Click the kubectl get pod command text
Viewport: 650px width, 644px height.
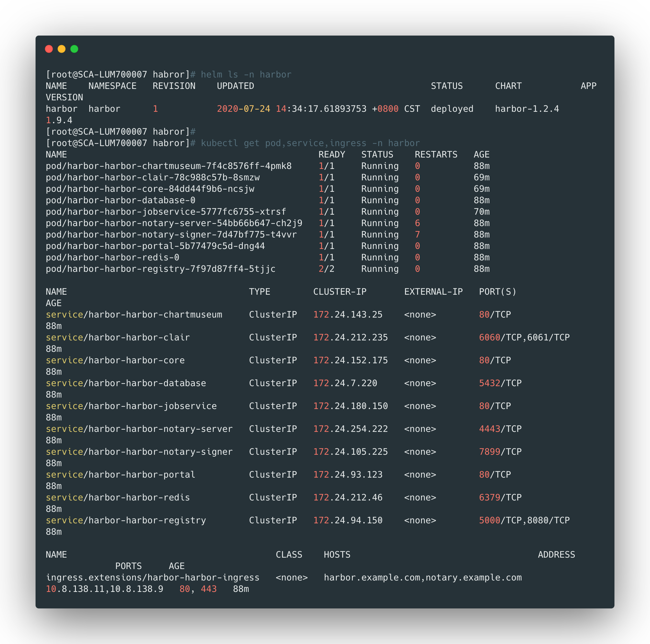pos(310,143)
